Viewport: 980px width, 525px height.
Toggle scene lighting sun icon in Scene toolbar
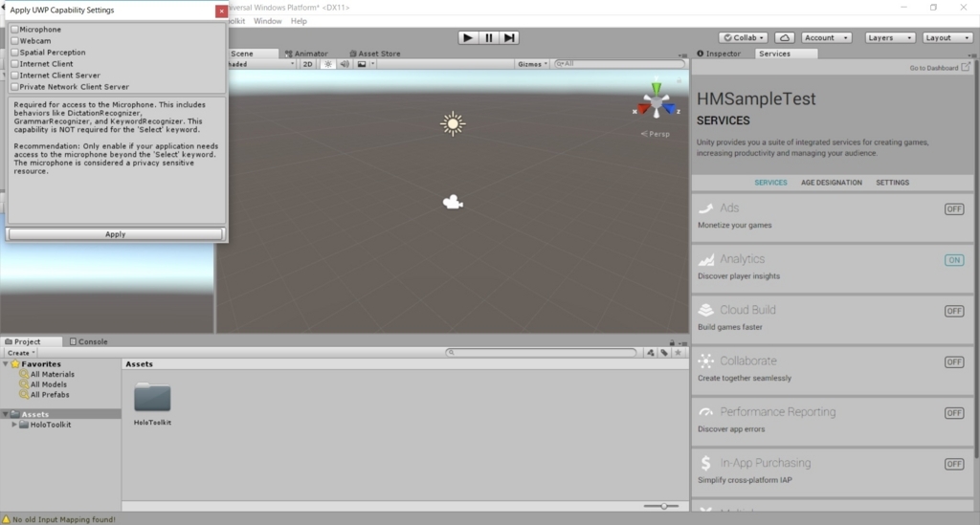328,64
